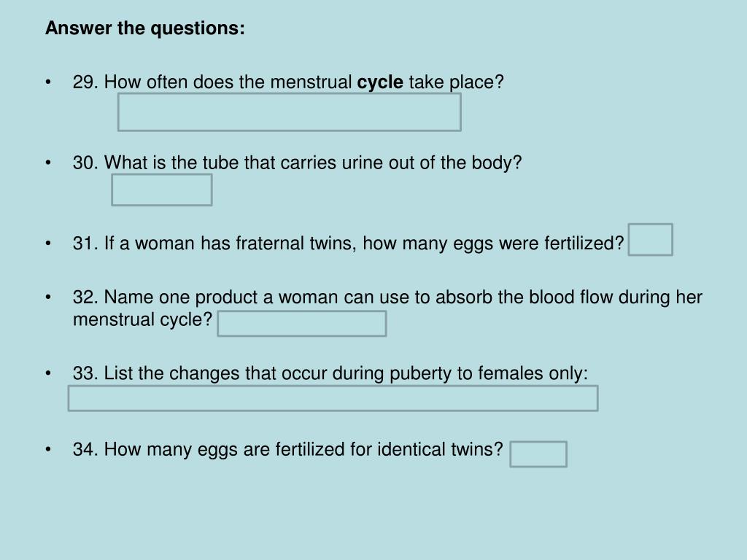Click the answer box beside "menstrual cycle?"

click(x=301, y=324)
